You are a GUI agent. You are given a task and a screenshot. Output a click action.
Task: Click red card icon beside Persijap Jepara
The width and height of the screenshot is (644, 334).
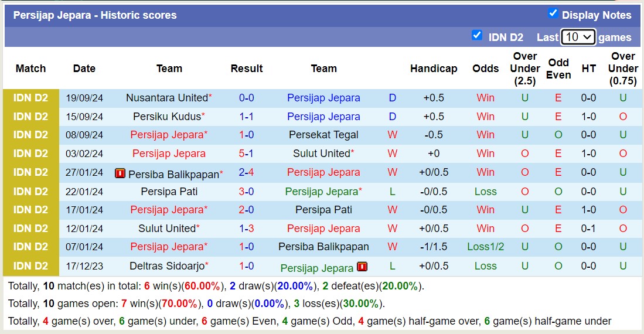pyautogui.click(x=362, y=267)
